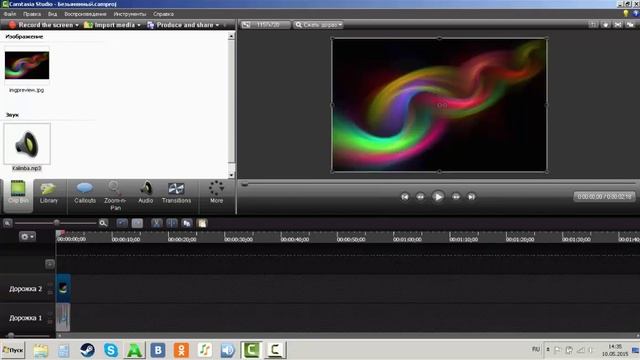The height and width of the screenshot is (360, 640).
Task: Open the Transitions tab
Action: coord(176,193)
